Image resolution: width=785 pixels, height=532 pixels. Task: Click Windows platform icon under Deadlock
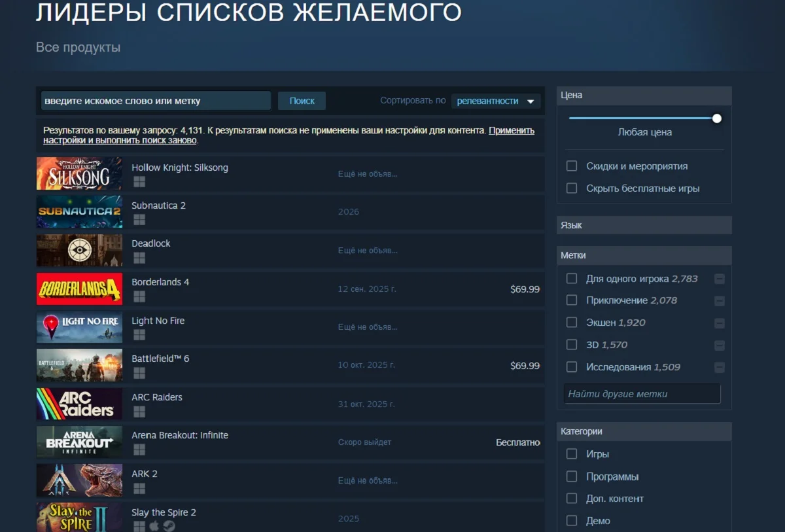[139, 258]
